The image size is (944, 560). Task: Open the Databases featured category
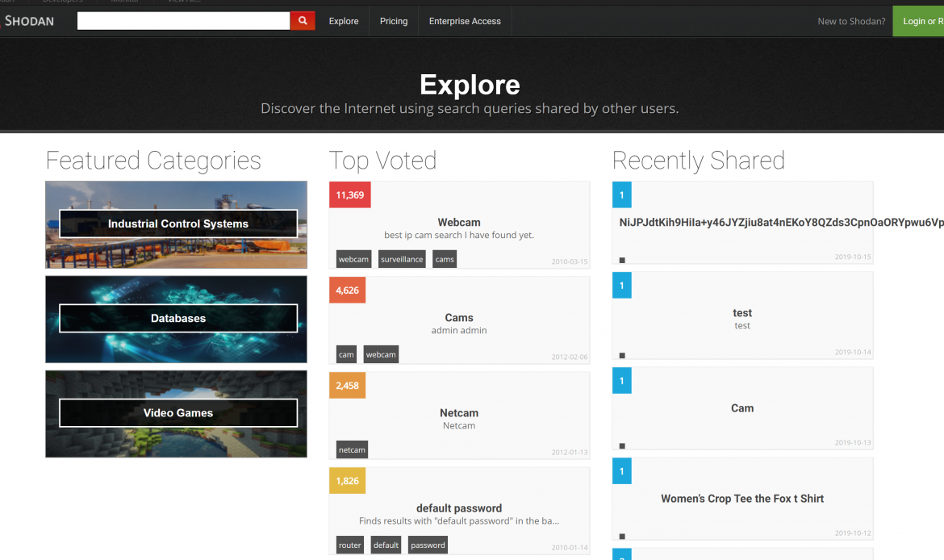pos(178,319)
